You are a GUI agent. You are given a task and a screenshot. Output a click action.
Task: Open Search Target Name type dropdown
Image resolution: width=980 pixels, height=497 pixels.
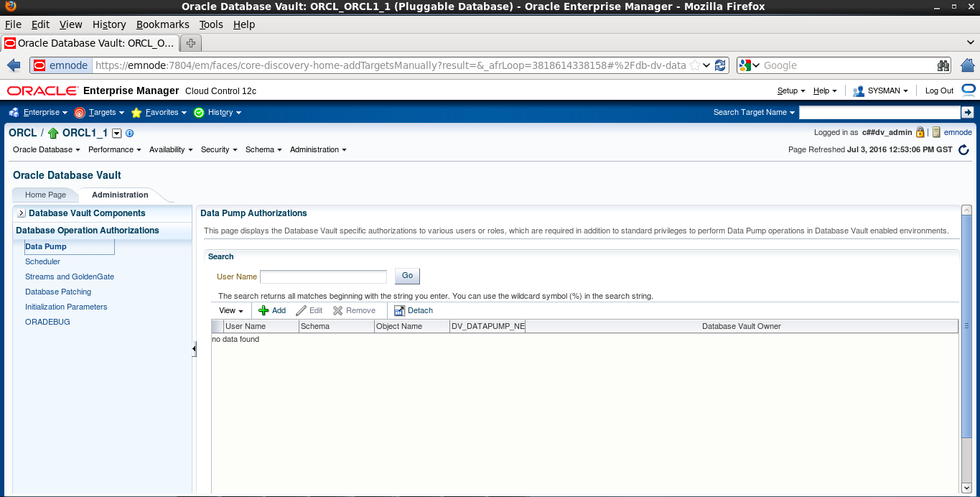point(754,112)
